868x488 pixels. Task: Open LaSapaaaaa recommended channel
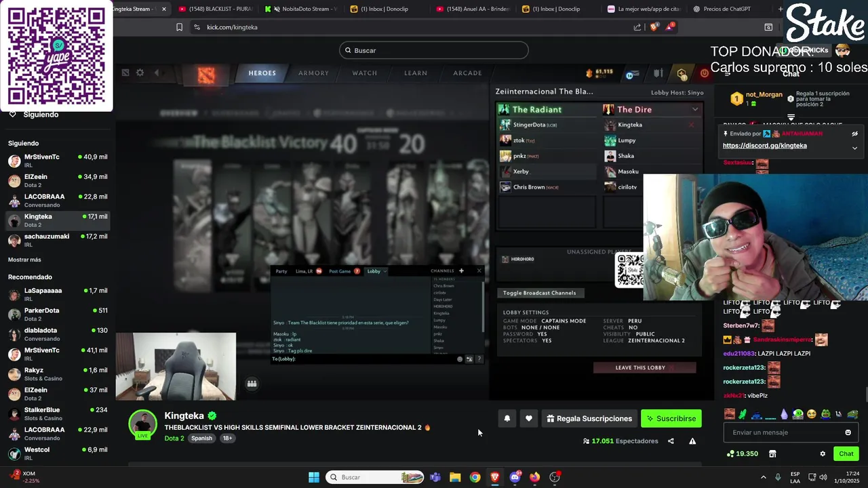[x=58, y=294]
